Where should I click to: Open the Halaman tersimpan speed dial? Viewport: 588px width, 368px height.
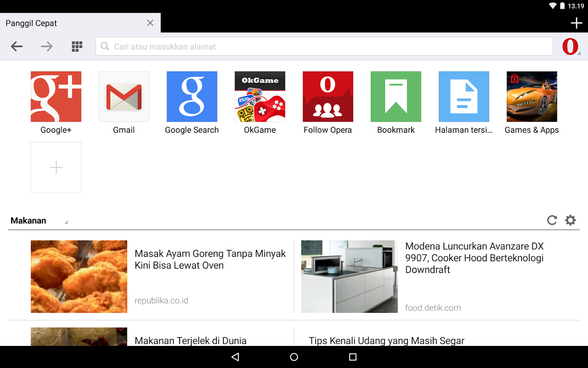(x=464, y=96)
